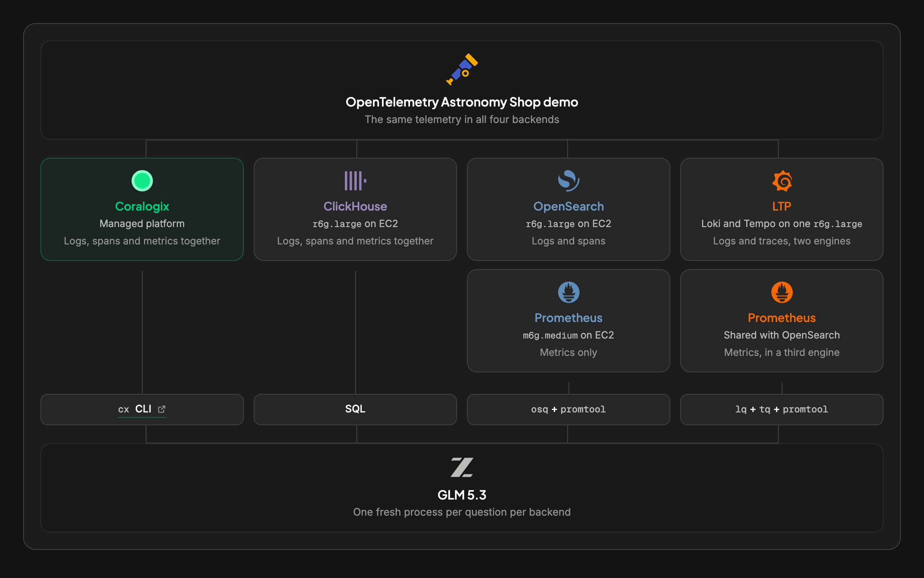Click 'Logs and spans' text
Screen dimensions: 924x578
[x=568, y=241]
